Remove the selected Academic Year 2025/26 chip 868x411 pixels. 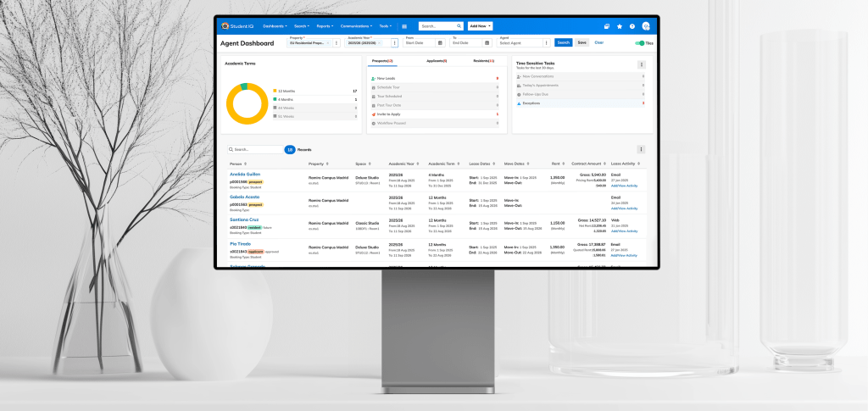point(381,42)
